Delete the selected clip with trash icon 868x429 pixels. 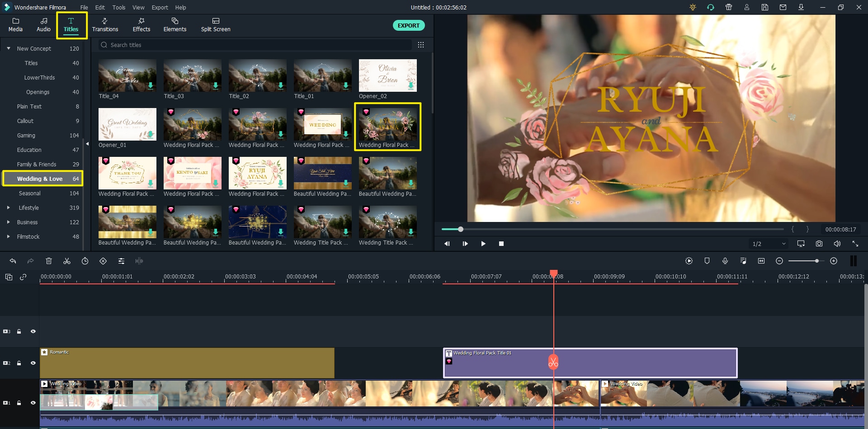pos(49,261)
